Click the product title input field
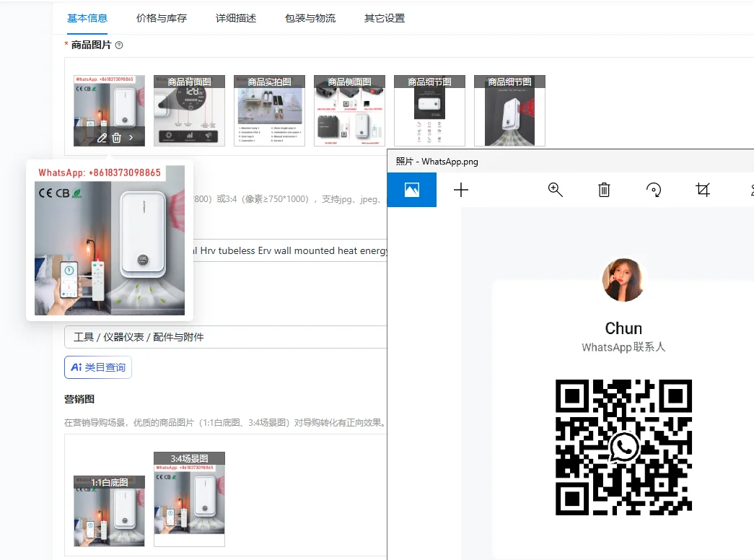The width and height of the screenshot is (754, 560). click(290, 250)
